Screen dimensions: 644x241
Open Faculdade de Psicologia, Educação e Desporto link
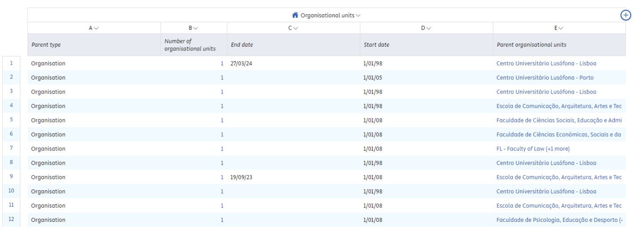click(559, 220)
